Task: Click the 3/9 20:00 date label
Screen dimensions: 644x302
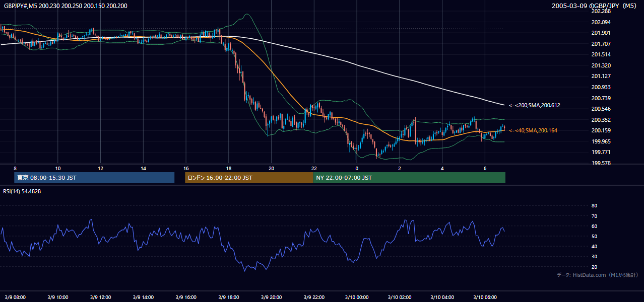Action: (271, 297)
